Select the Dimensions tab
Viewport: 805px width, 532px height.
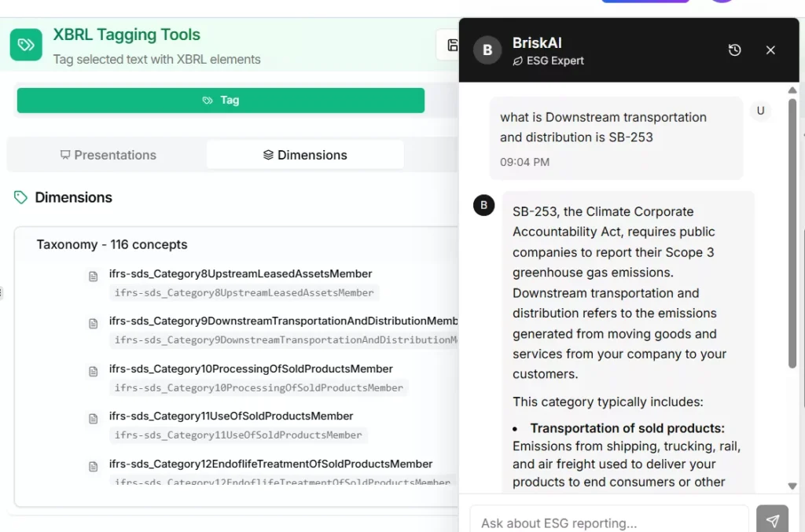(305, 155)
